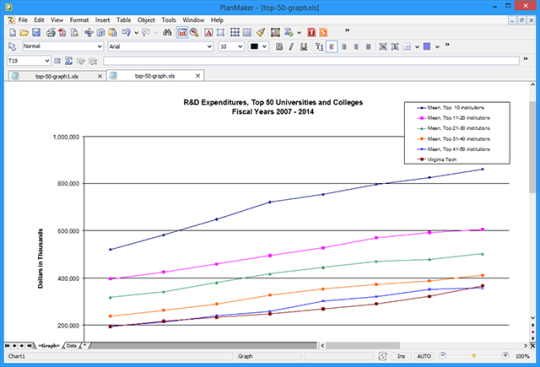Viewport: 540px width, 367px height.
Task: Click into the formula edit field
Action: (311, 61)
